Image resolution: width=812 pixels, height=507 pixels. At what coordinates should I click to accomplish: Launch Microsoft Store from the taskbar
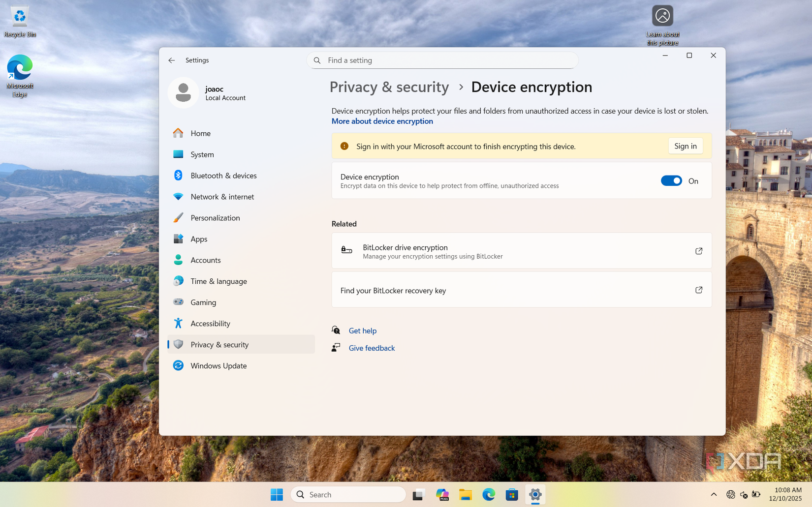[x=512, y=494]
